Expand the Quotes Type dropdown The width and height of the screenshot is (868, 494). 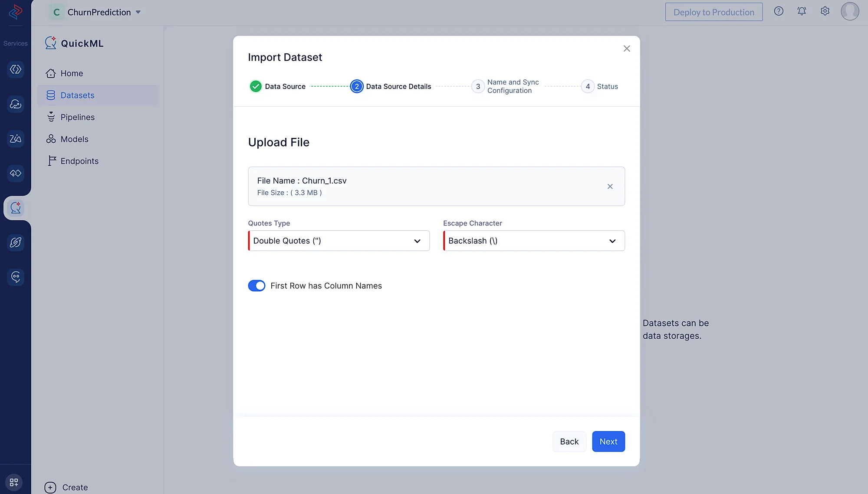(339, 241)
